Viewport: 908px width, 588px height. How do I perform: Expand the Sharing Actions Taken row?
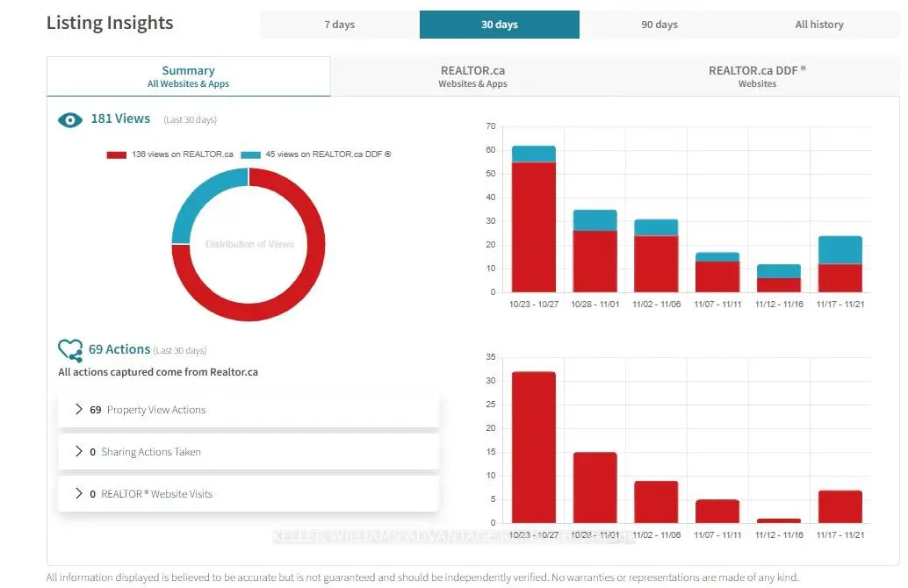point(79,452)
